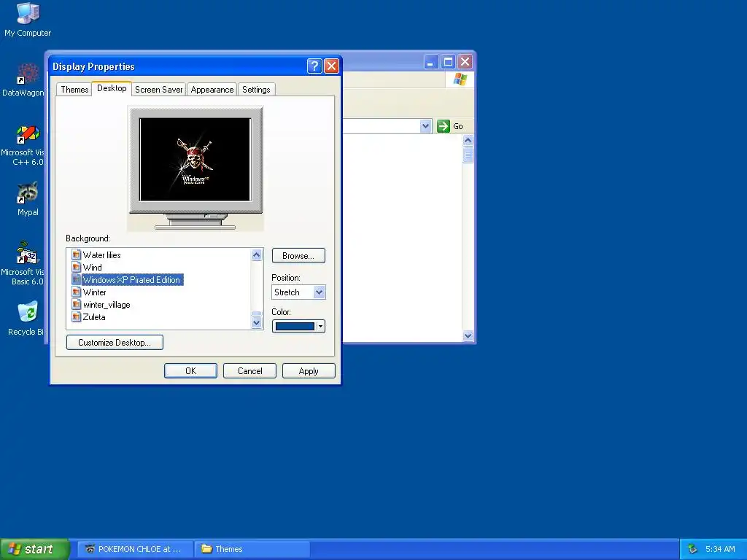This screenshot has width=747, height=560.
Task: Click the Go label in Themes window
Action: tap(458, 126)
